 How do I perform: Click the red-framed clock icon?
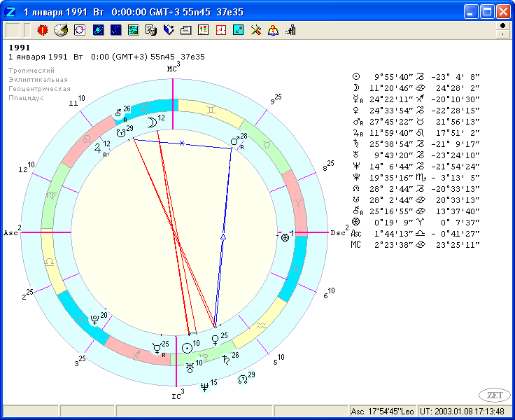click(x=221, y=30)
